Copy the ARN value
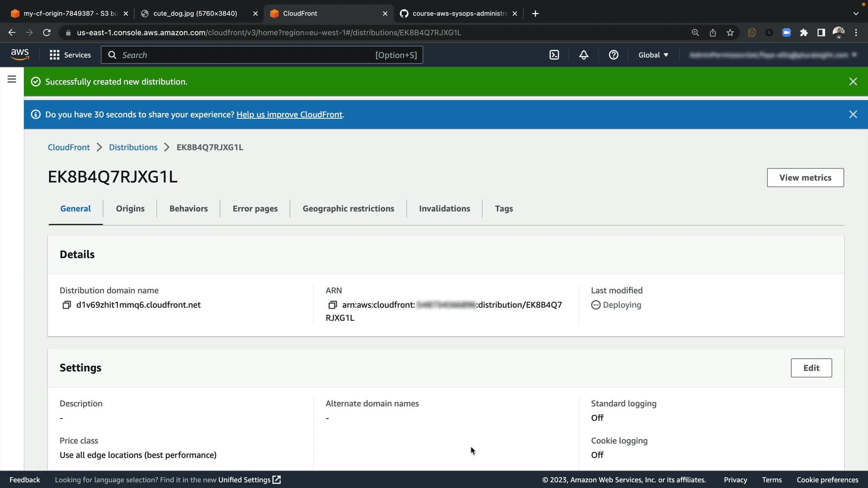The height and width of the screenshot is (488, 868). [332, 305]
